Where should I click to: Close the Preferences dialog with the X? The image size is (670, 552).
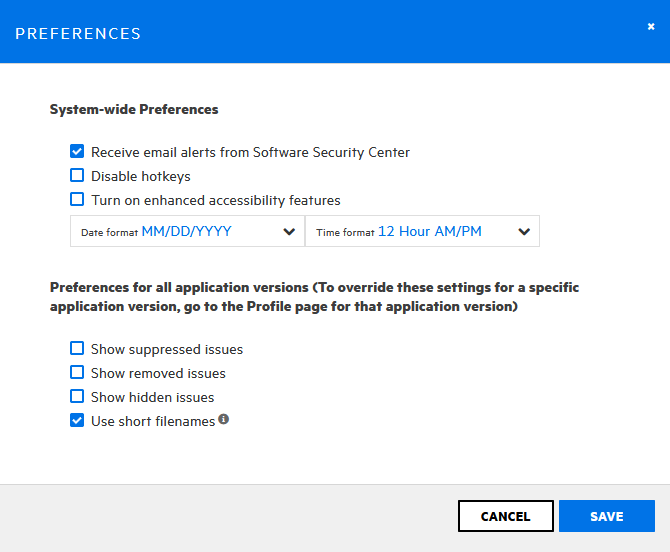(x=651, y=27)
